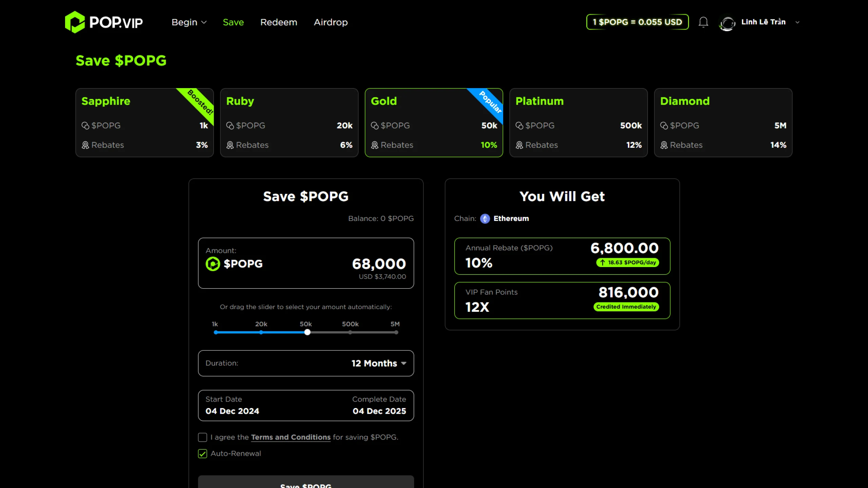Click the $POPG price rate button
This screenshot has width=868, height=488.
coord(637,22)
